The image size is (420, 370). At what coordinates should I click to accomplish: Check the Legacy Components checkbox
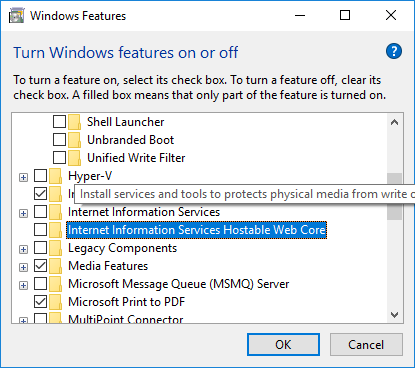click(41, 248)
